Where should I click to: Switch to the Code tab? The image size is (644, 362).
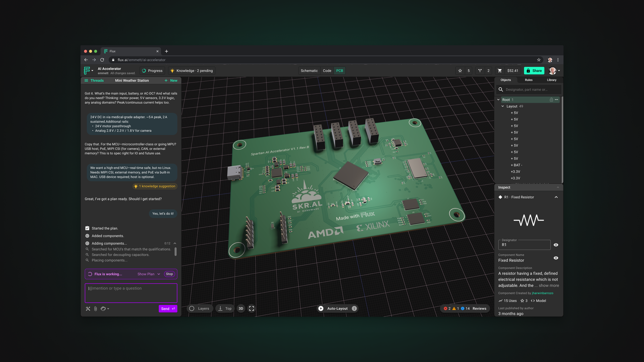click(x=327, y=71)
